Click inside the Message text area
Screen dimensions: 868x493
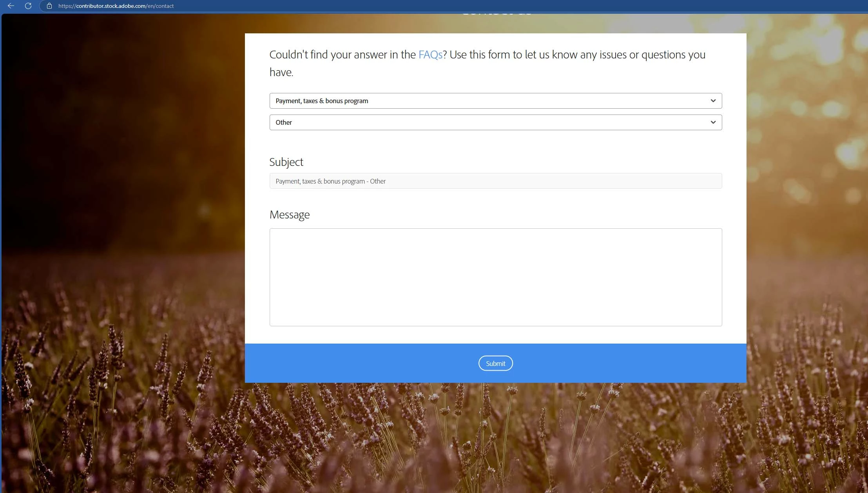click(x=495, y=277)
